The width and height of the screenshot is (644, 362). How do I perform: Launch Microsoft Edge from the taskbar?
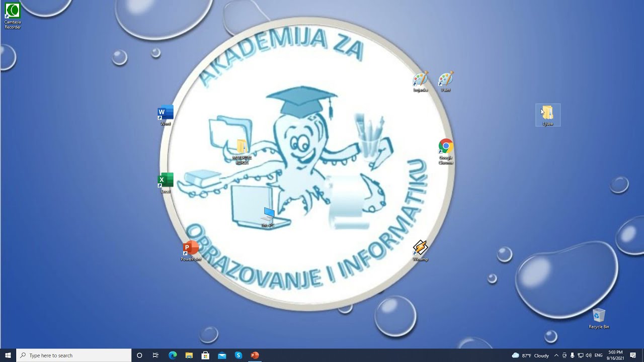pos(173,355)
